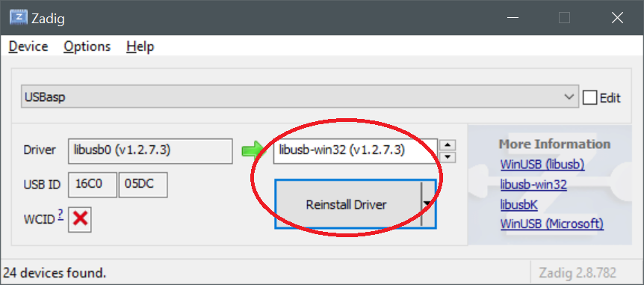Click the current driver libusb0 field
Image resolution: width=644 pixels, height=285 pixels.
point(150,151)
